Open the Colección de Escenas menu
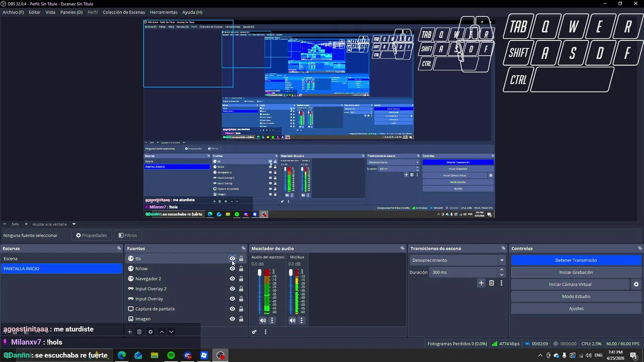Image resolution: width=644 pixels, height=362 pixels. click(x=124, y=12)
